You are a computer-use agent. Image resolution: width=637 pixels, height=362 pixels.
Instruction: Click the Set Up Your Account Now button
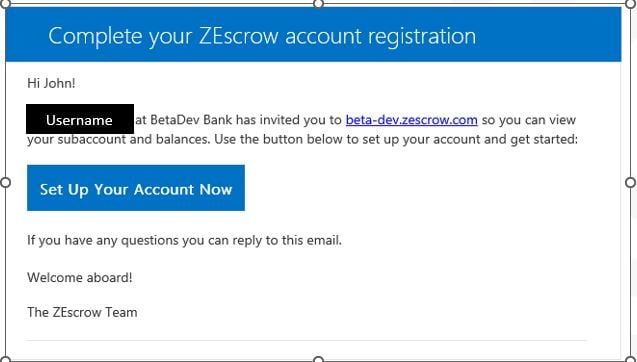(x=136, y=188)
